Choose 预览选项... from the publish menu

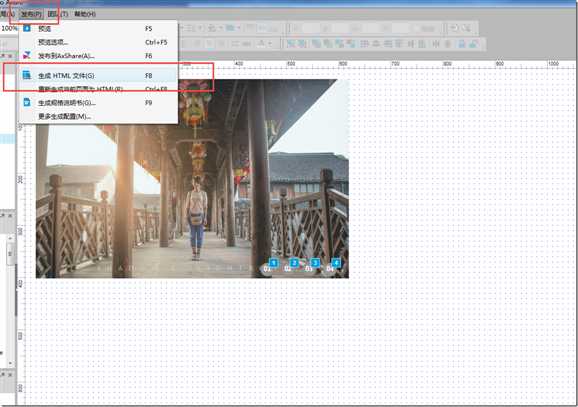point(98,42)
